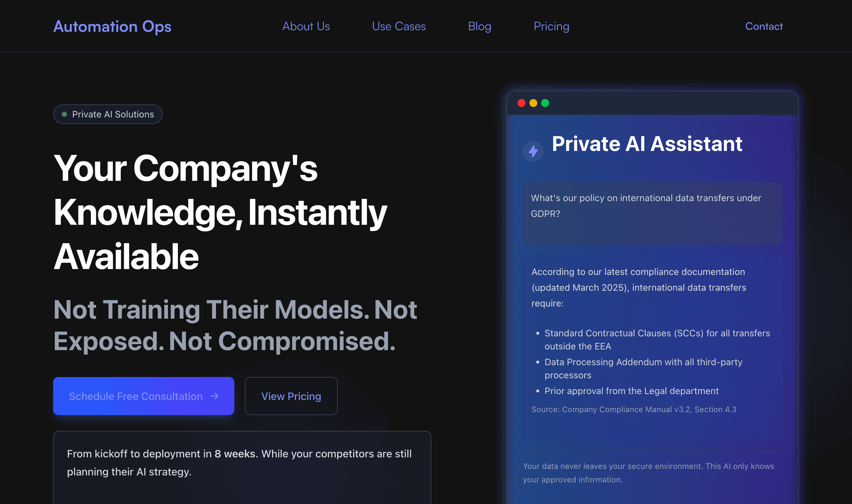Viewport: 852px width, 504px height.
Task: Go to Use Cases in navigation
Action: (x=399, y=26)
